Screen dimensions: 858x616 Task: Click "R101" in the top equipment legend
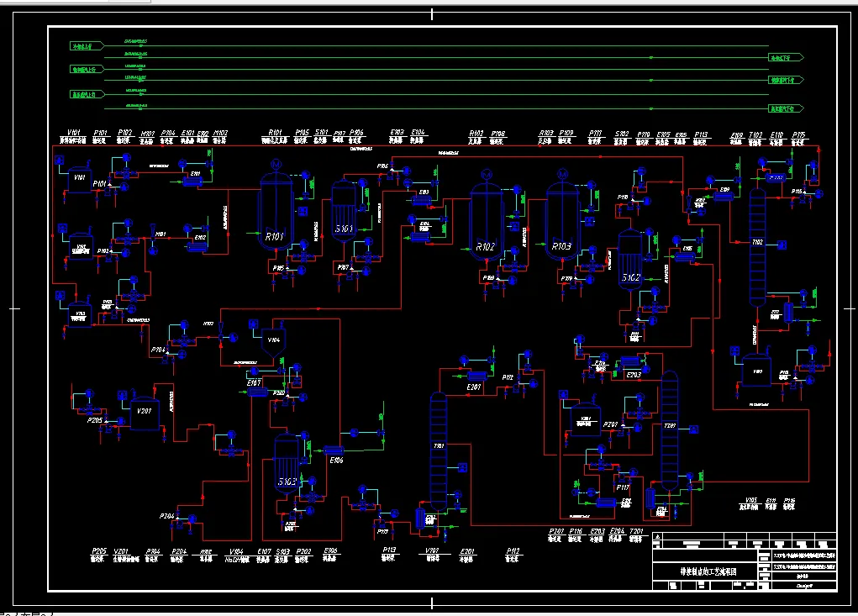coord(276,133)
